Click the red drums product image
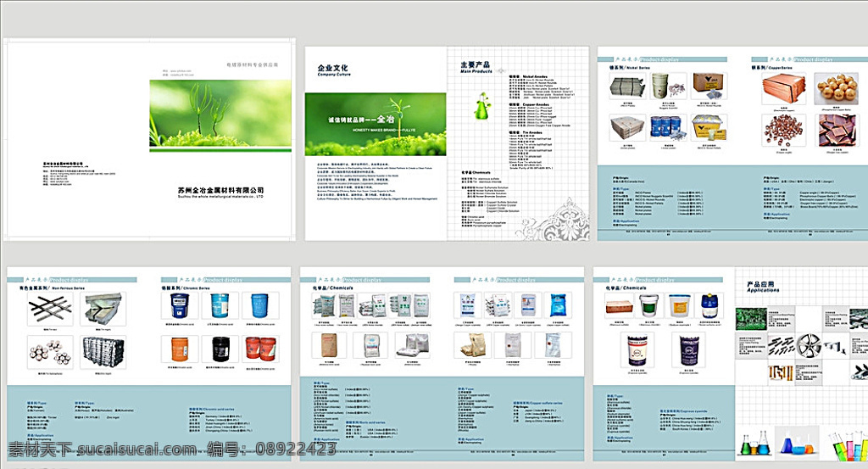The width and height of the screenshot is (868, 469). (x=261, y=349)
